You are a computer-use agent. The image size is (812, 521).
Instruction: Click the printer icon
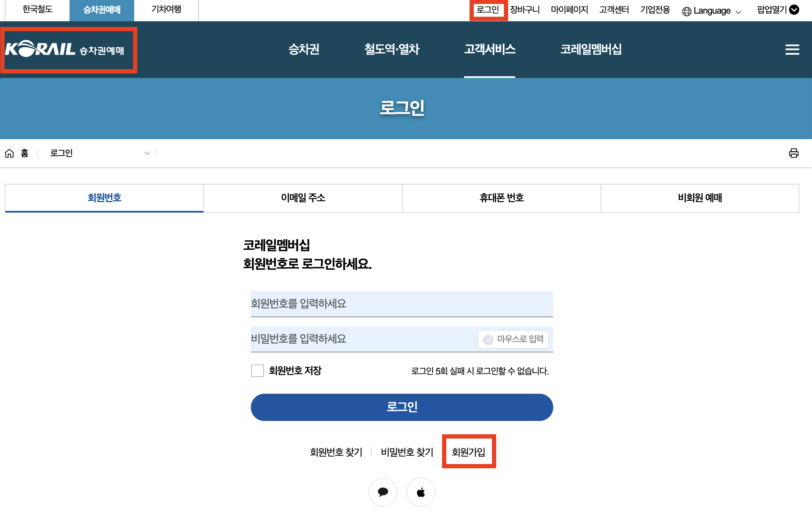(x=793, y=153)
